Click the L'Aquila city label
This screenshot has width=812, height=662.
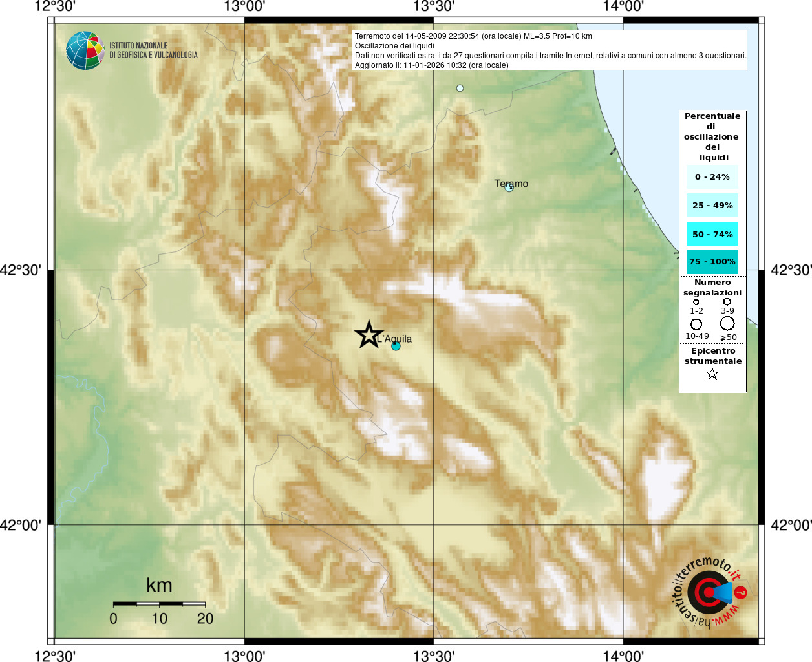[394, 339]
